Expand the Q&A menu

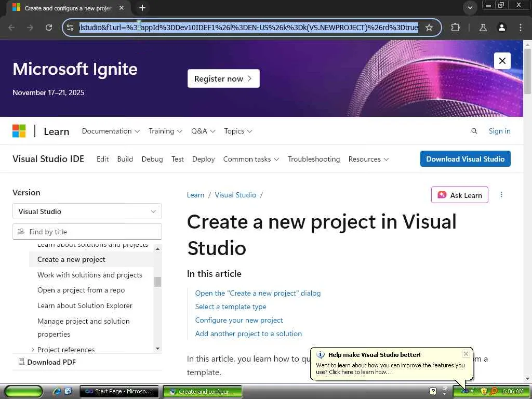pos(203,131)
